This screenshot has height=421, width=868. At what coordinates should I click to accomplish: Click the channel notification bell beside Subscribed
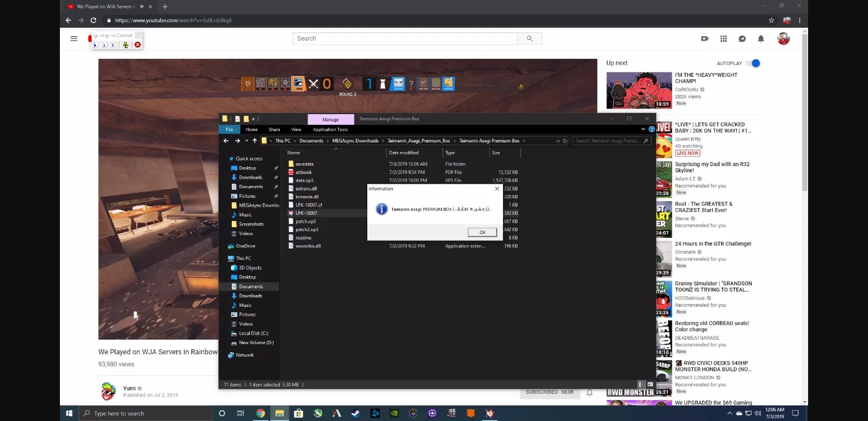pos(589,392)
